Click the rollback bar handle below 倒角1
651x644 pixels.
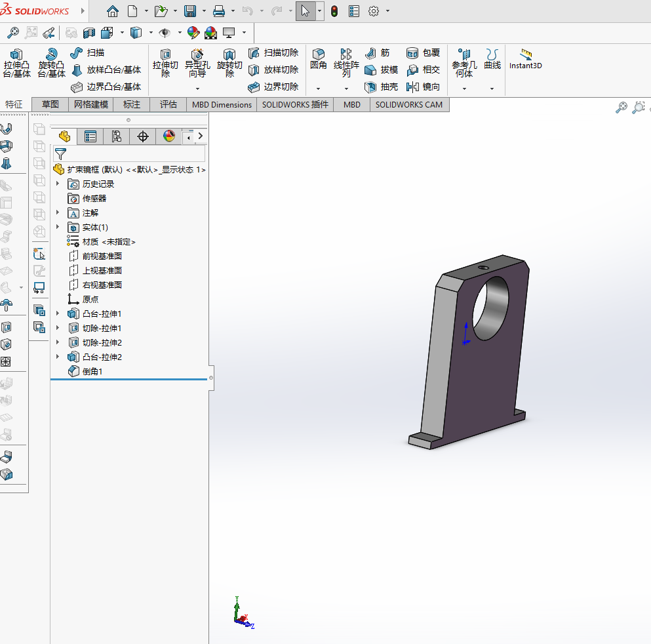coord(128,379)
